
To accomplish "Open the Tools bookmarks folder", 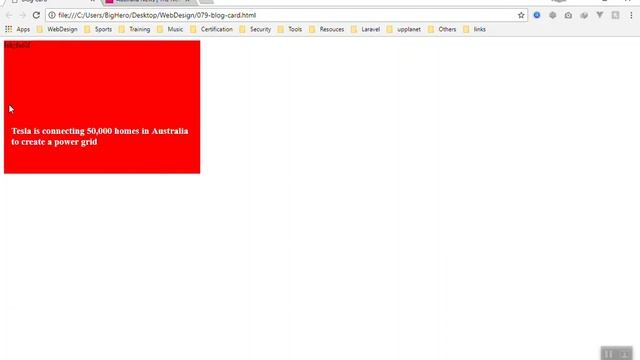I will (290, 29).
